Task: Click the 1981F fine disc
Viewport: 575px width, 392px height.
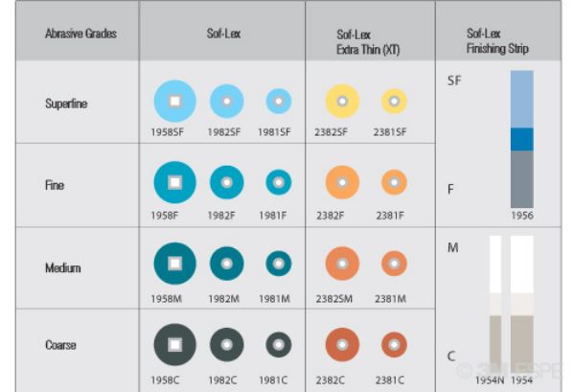Action: pyautogui.click(x=279, y=182)
